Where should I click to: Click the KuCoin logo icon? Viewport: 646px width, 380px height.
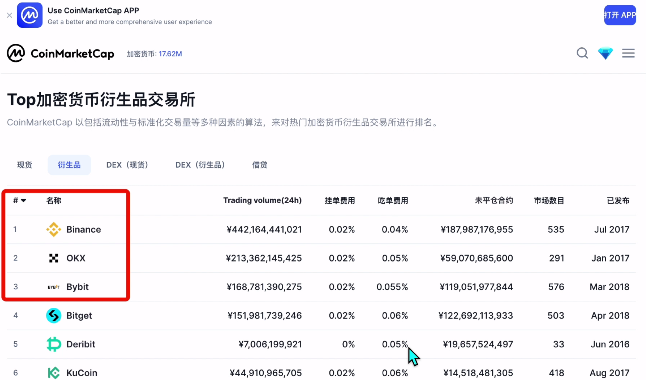click(x=54, y=373)
